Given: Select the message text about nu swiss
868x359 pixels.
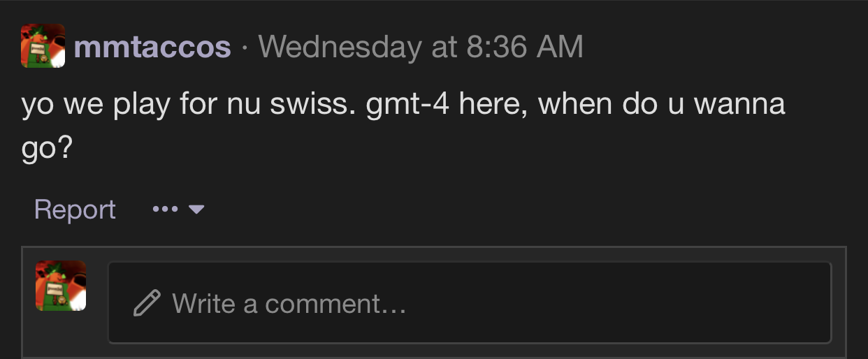Looking at the screenshot, I should [x=403, y=105].
